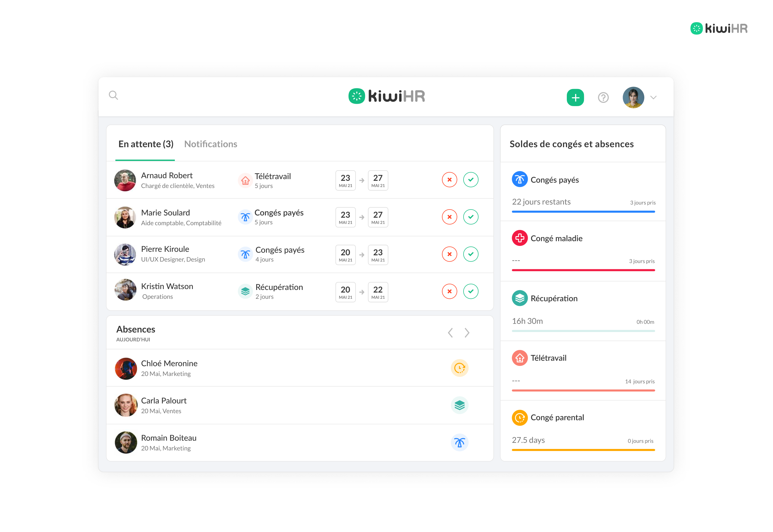Click the kiwiHR logo in page corner
The height and width of the screenshot is (532, 773).
point(719,28)
